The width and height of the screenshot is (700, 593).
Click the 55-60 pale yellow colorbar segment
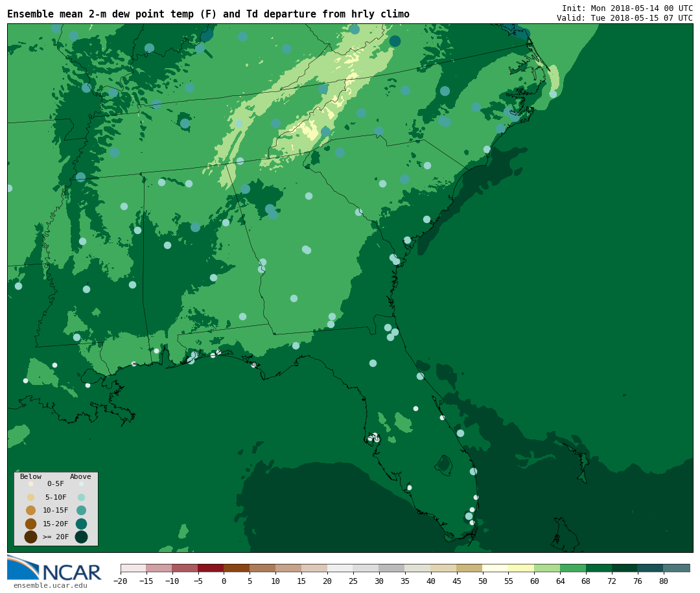521,568
